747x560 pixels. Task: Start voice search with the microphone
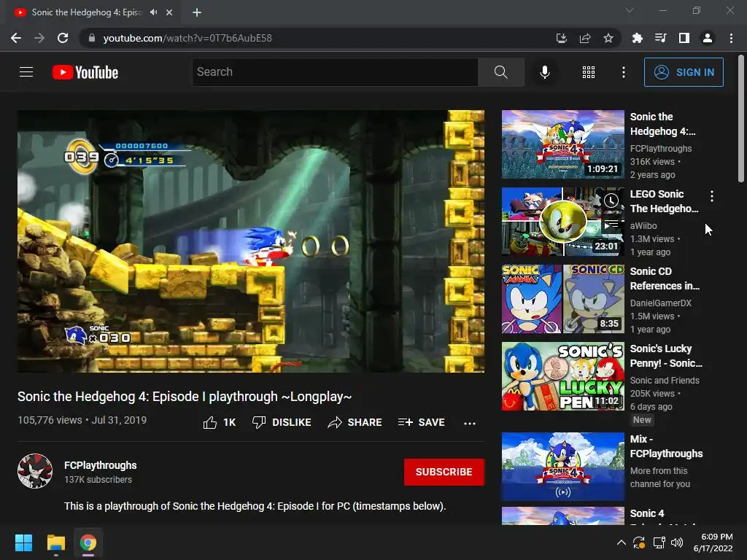(x=544, y=72)
